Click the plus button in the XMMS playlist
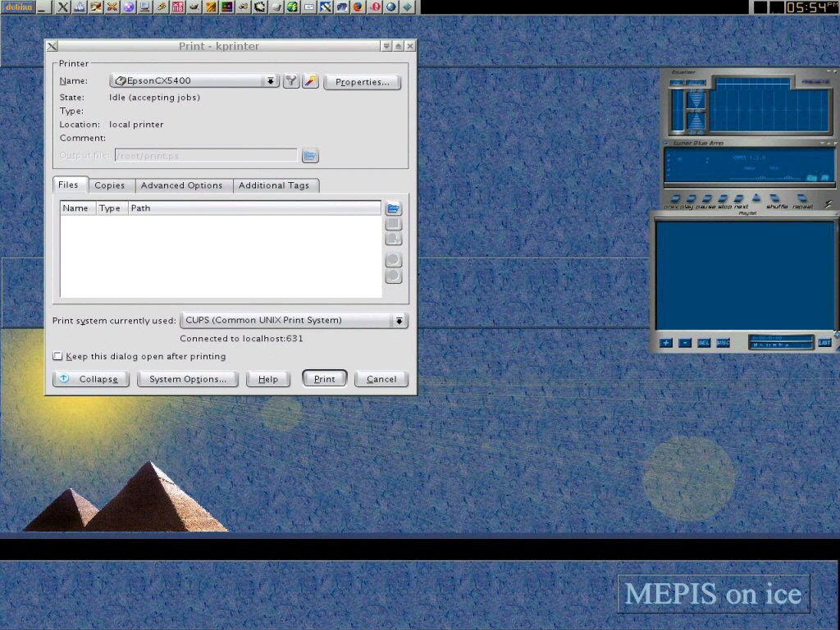This screenshot has height=630, width=840. [x=666, y=343]
